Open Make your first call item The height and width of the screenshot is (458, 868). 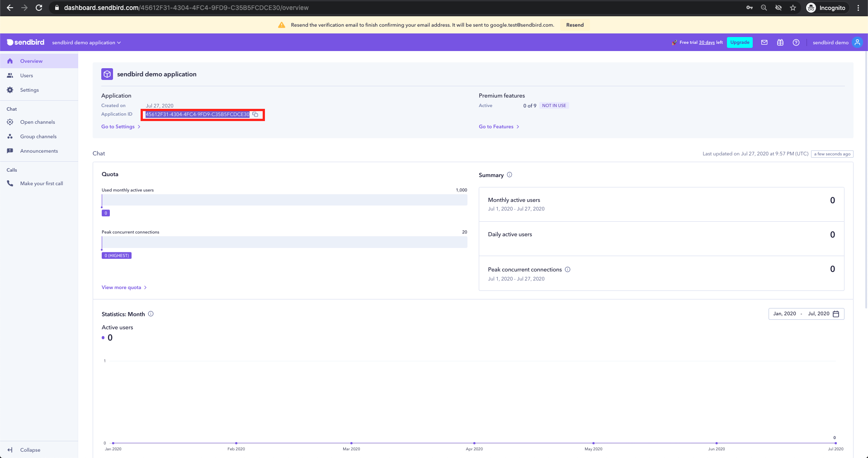[x=39, y=183]
